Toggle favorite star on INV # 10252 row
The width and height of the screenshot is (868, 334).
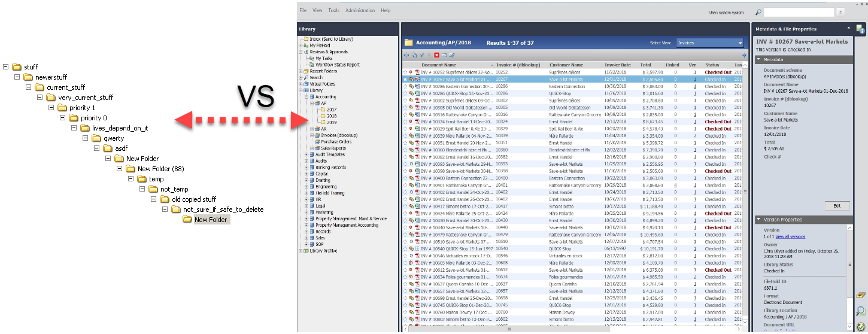405,72
